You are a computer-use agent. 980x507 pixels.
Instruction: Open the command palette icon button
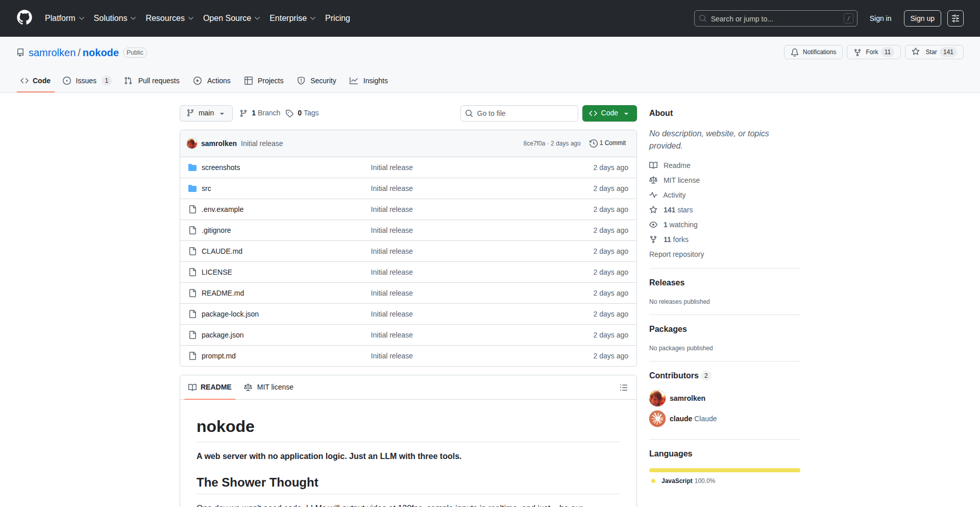coord(955,18)
